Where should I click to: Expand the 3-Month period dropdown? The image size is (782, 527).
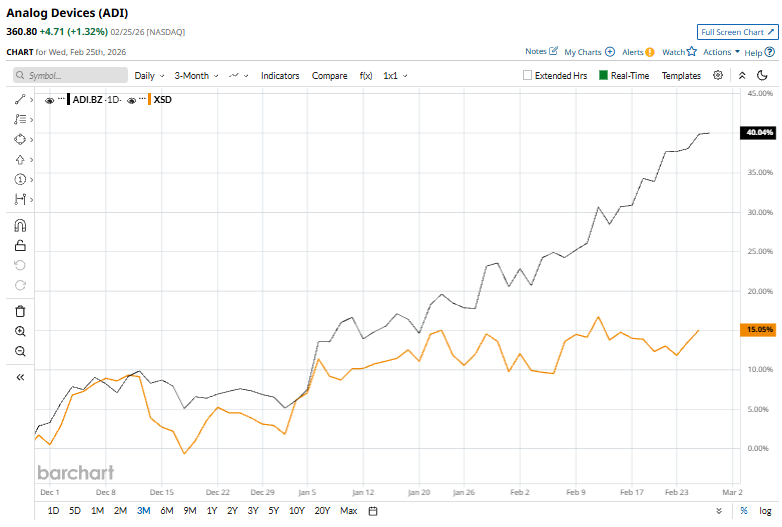click(196, 75)
